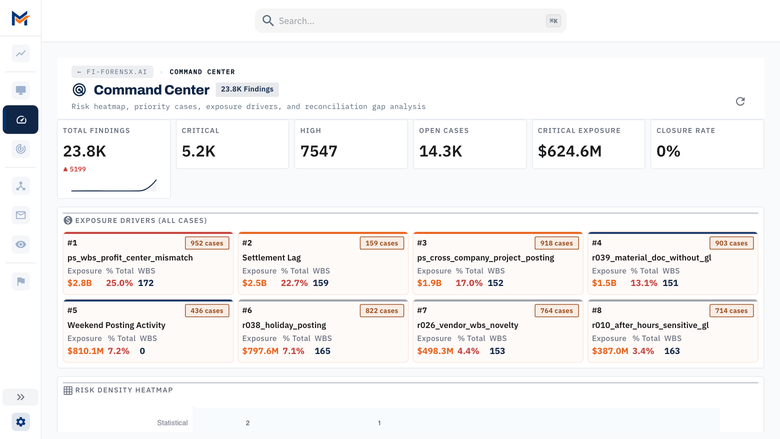Open the Critical 5.2K card
780x439 pixels.
[x=232, y=144]
